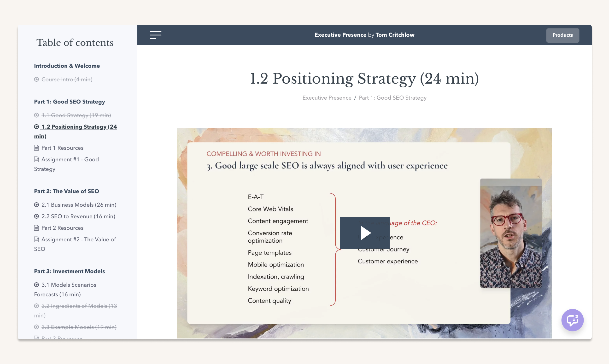The width and height of the screenshot is (609, 364).
Task: Click the play icon beside 1.1 Good Strategy
Action: coord(36,115)
